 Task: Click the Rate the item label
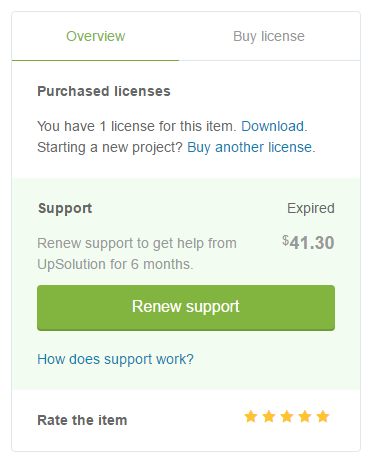(82, 420)
